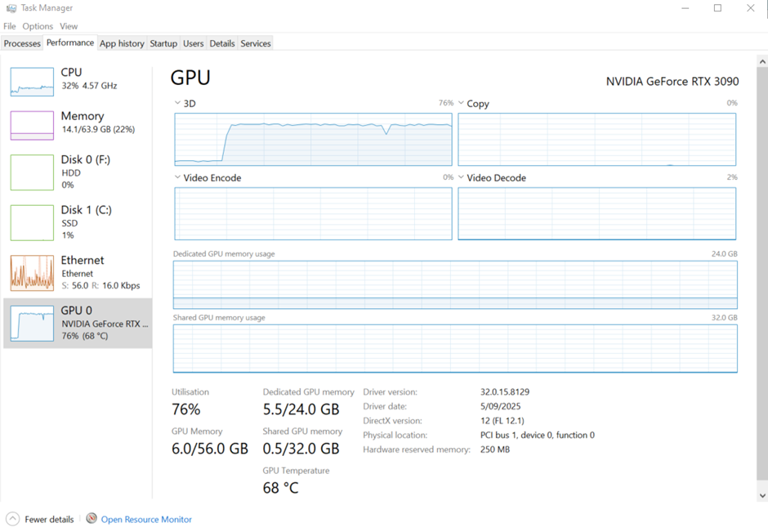Expand the Copy engine dropdown

point(462,104)
